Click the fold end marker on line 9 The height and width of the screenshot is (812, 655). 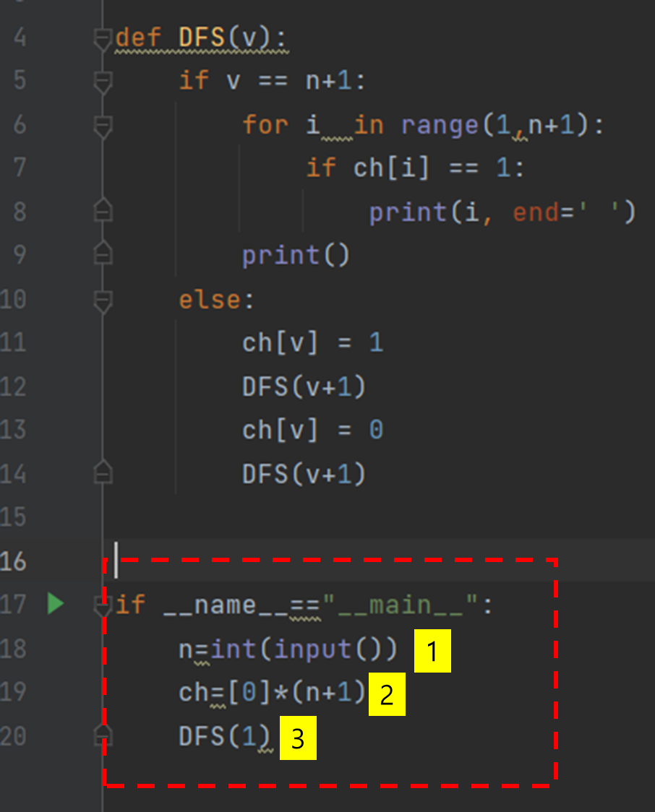coord(103,253)
